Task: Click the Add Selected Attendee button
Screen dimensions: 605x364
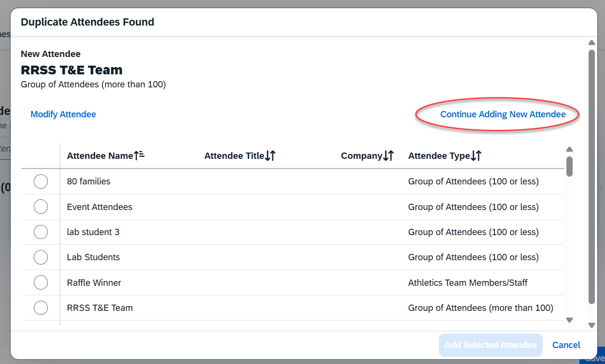Action: (491, 345)
